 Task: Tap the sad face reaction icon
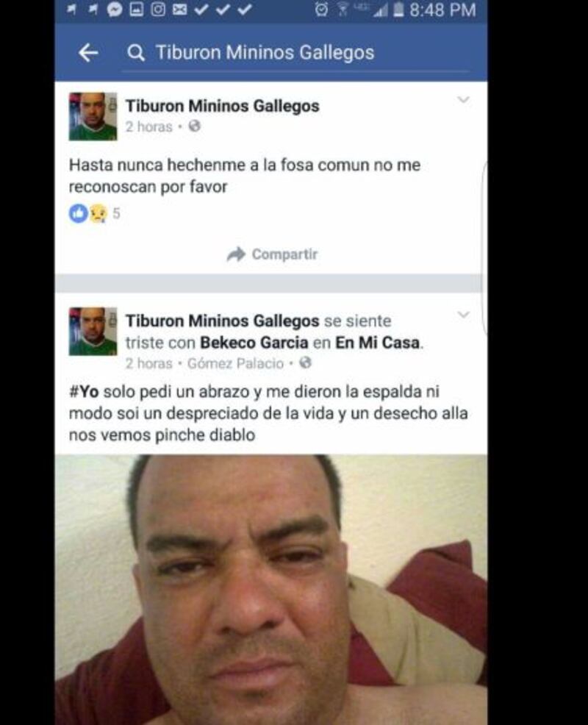[98, 213]
